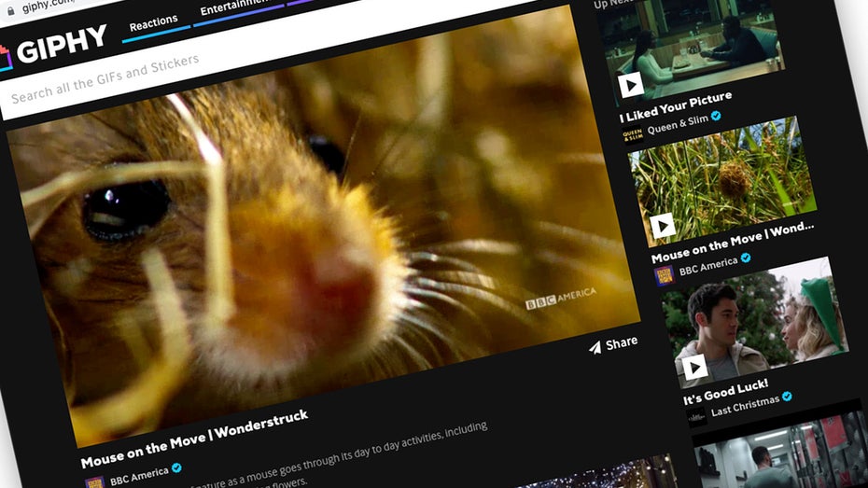Click the Queen & Slim channel avatar
Viewport: 868px width, 488px height.
point(632,134)
